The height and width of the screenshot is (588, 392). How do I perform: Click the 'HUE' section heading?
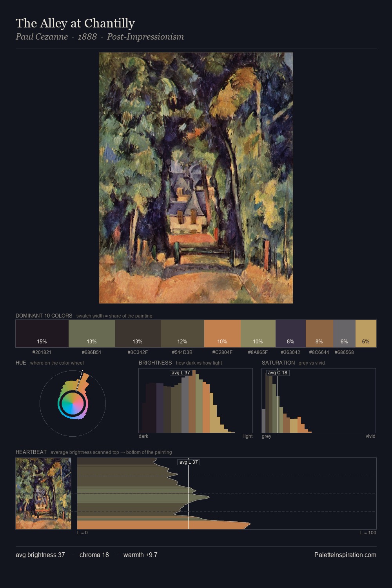pos(21,363)
